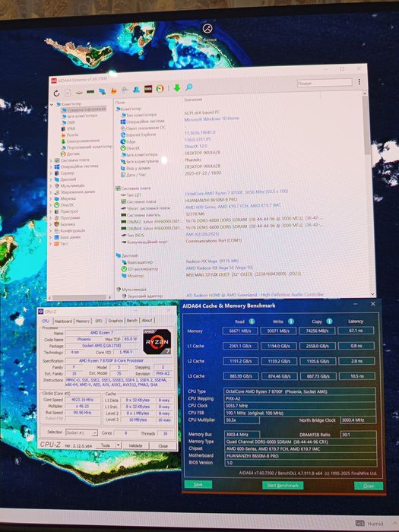Open the Microsoft Windows 10 Home link
Screen dimensions: 399x532
coord(212,119)
